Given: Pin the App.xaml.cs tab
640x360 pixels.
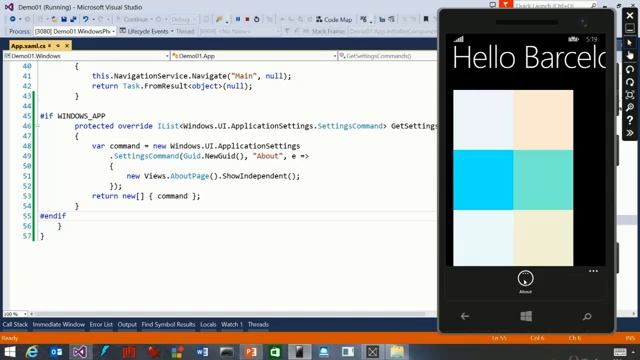Looking at the screenshot, I should [x=58, y=46].
